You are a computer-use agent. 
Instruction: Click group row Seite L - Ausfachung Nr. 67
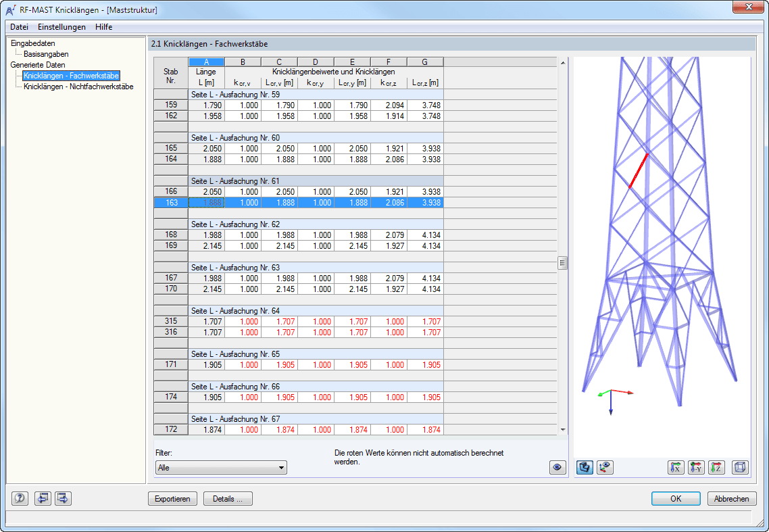[316, 418]
